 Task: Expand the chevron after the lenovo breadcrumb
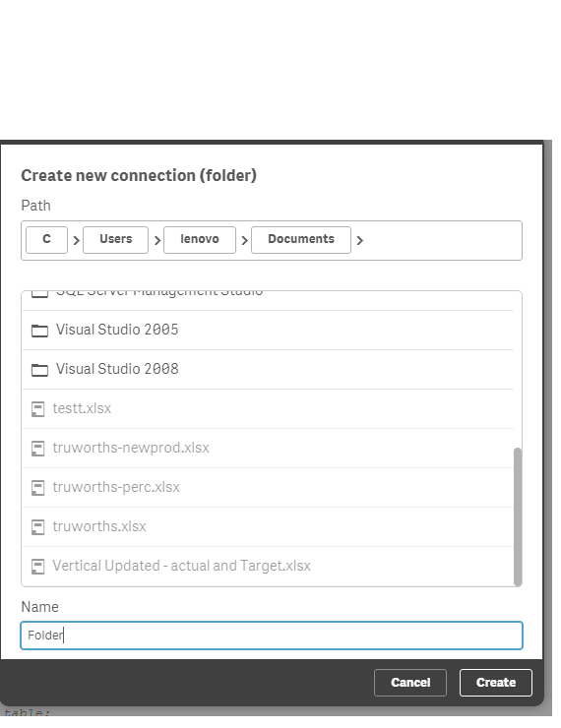point(244,240)
